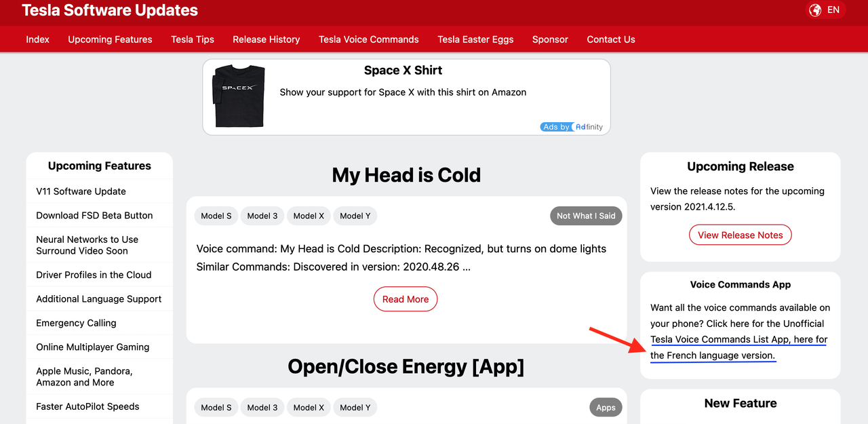This screenshot has height=424, width=868.
Task: Click Model Y tag under Open/Close Energy
Action: tap(355, 407)
